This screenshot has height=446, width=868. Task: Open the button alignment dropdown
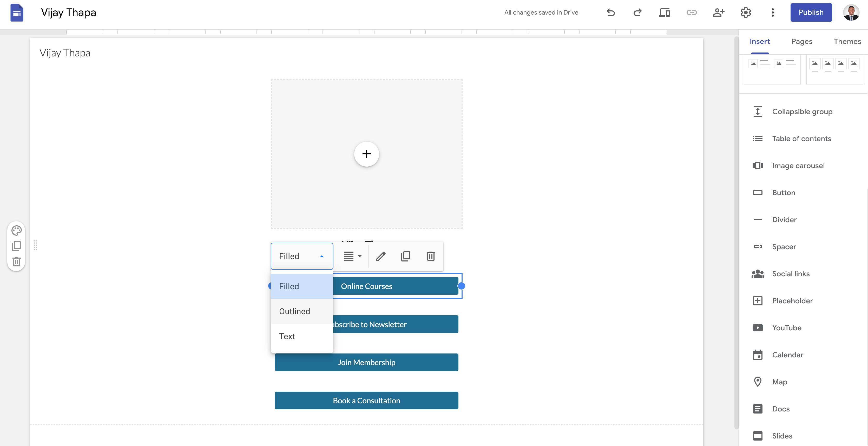coord(352,256)
